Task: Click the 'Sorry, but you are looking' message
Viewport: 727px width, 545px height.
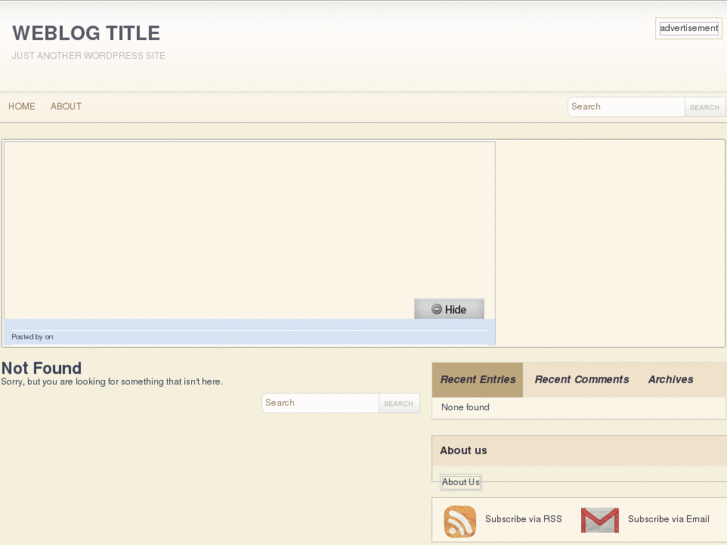Action: (112, 382)
